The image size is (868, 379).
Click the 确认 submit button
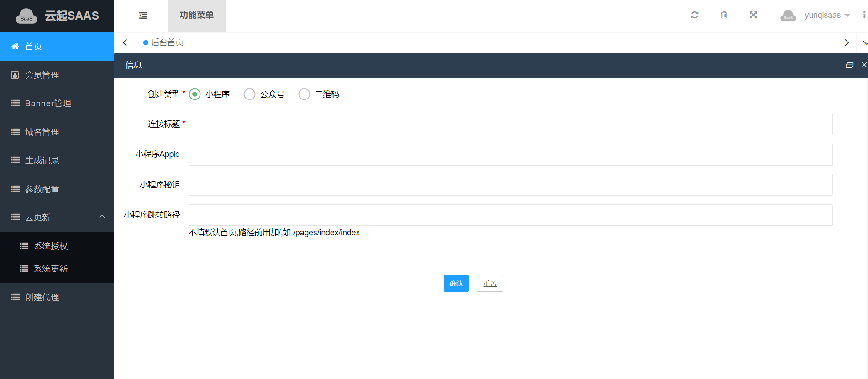tap(456, 284)
